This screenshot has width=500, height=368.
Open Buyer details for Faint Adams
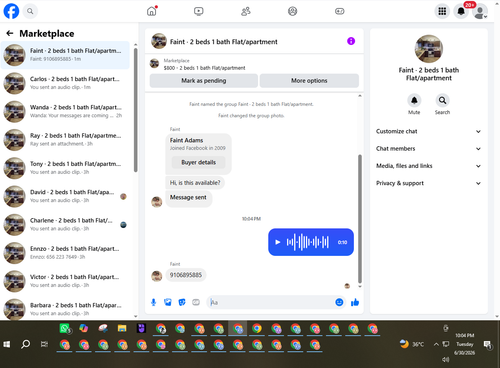[x=198, y=162]
